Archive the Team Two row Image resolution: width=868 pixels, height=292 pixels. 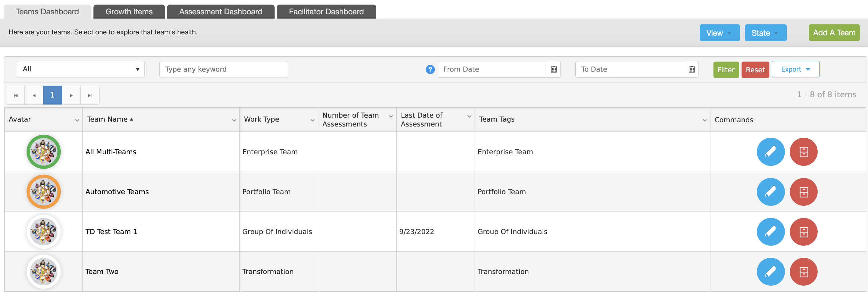(x=803, y=272)
